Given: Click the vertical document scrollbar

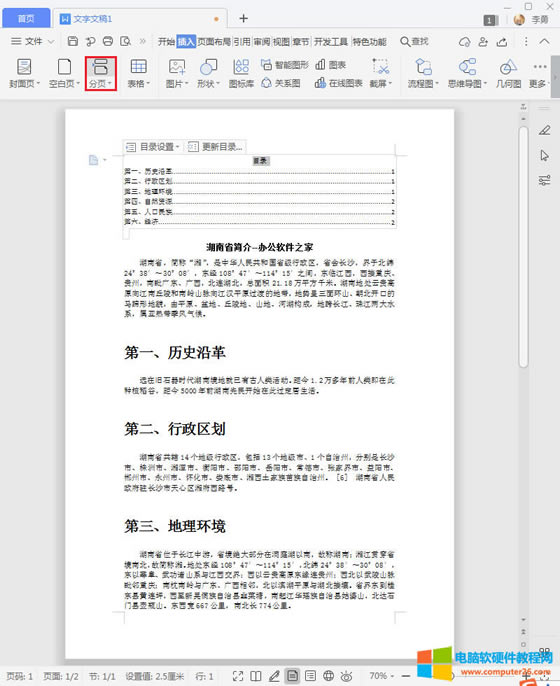Looking at the screenshot, I should coord(523,247).
